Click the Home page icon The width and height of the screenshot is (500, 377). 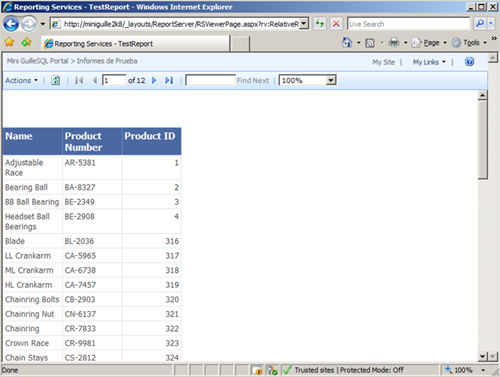click(x=347, y=42)
